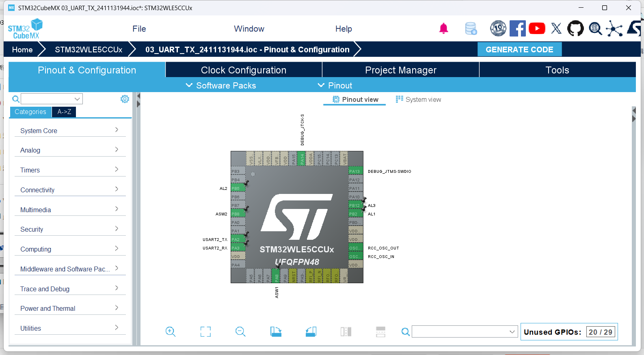This screenshot has height=355, width=644.
Task: Open the X (Twitter) icon link
Action: pos(556,28)
